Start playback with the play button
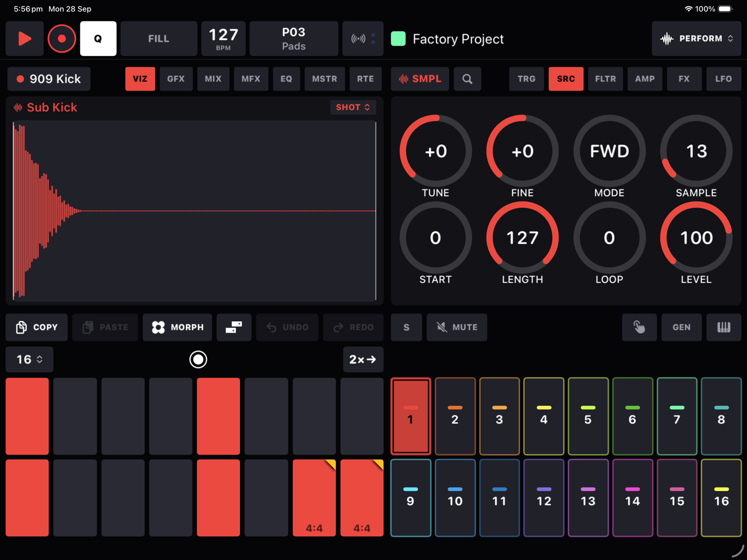The image size is (747, 560). [x=24, y=39]
